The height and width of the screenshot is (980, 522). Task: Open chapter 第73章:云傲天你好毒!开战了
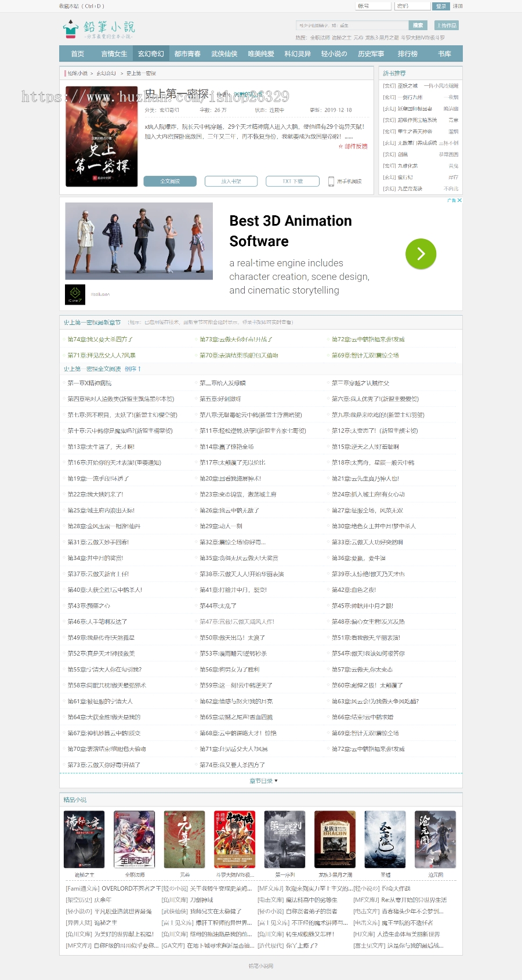coord(104,765)
